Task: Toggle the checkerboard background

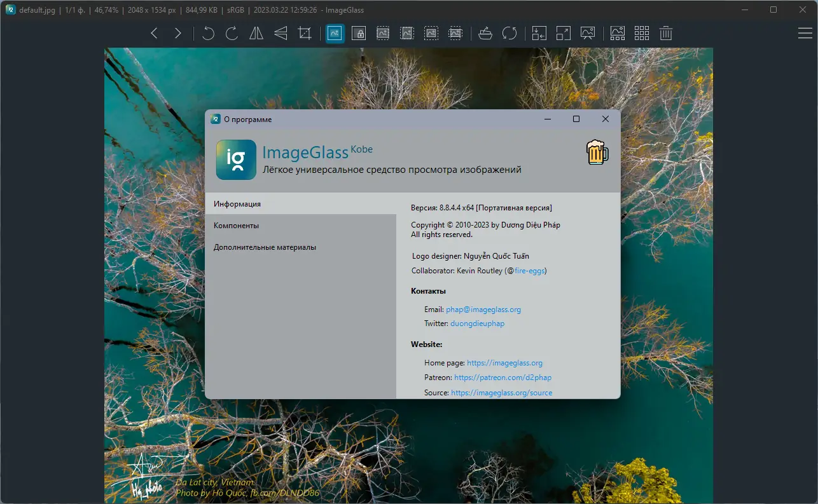Action: click(642, 33)
